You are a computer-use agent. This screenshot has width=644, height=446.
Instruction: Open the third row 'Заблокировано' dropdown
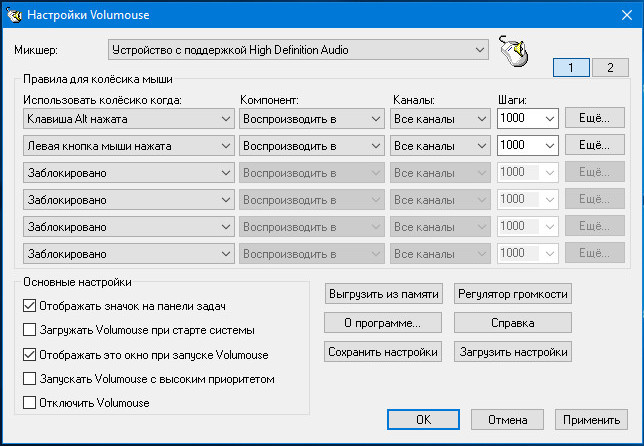127,173
